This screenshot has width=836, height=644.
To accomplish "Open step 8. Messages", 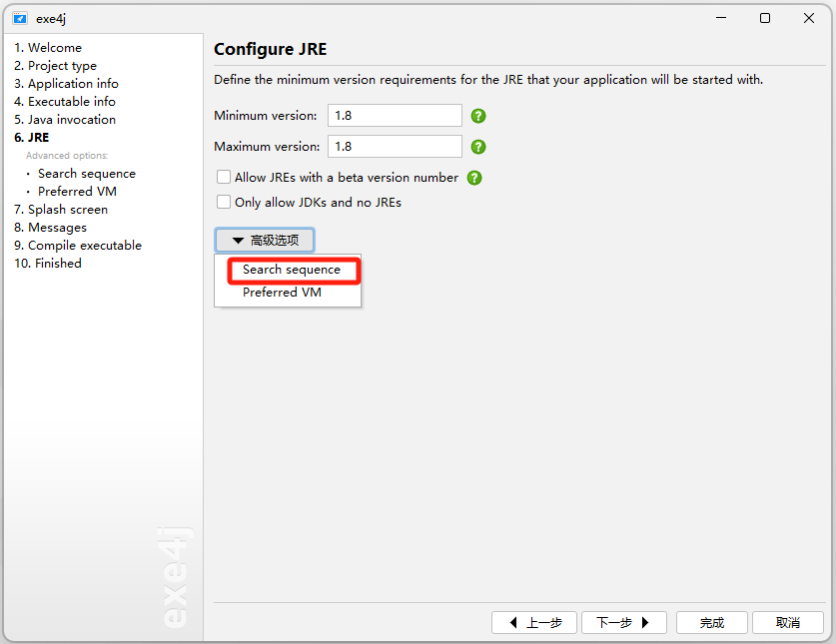I will pyautogui.click(x=50, y=228).
